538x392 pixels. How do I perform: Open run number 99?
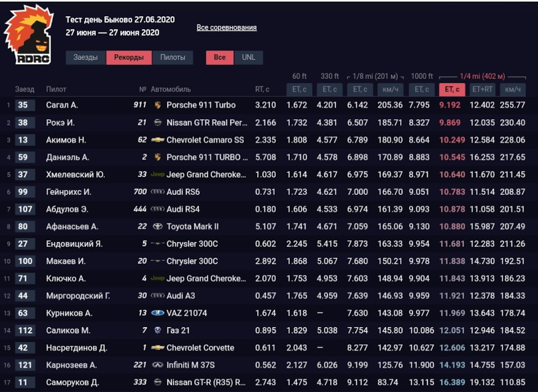point(25,192)
